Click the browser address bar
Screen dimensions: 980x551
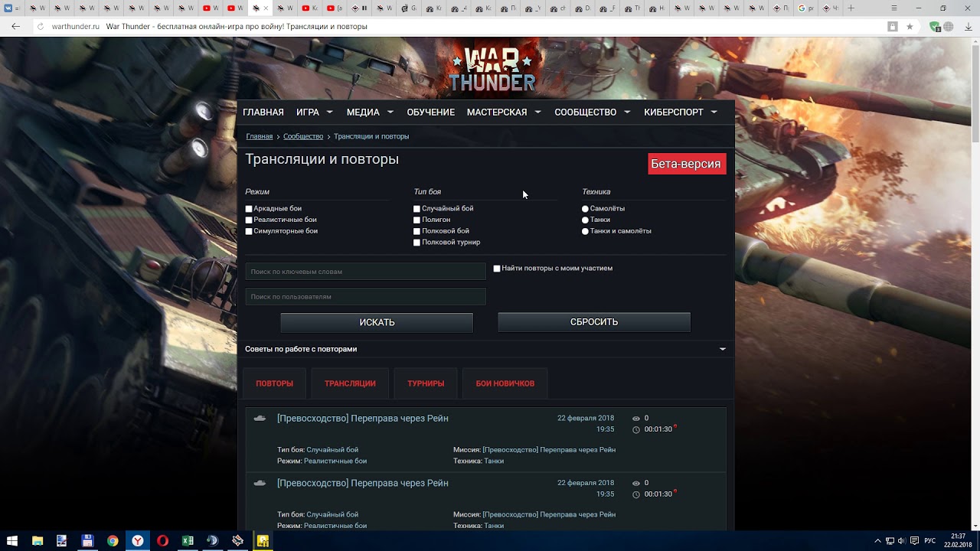coord(459,26)
